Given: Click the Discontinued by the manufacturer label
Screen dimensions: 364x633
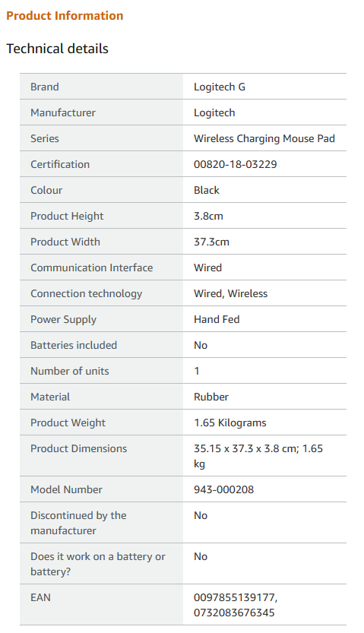Looking at the screenshot, I should (x=79, y=523).
